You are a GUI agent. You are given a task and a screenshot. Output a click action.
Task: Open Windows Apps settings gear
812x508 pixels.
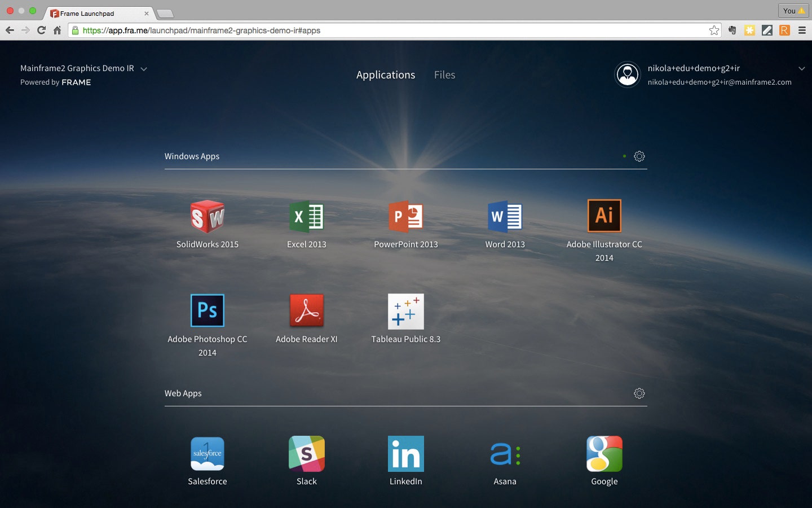click(x=639, y=156)
